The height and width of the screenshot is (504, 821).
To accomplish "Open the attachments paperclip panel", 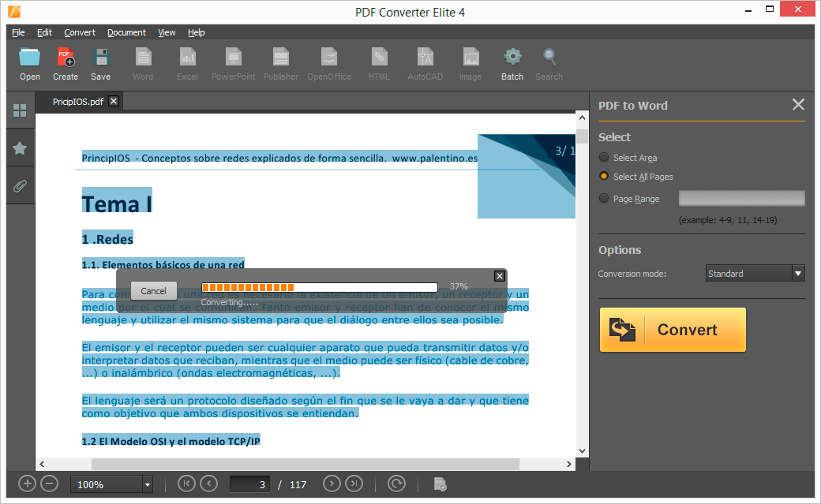I will pos(20,185).
